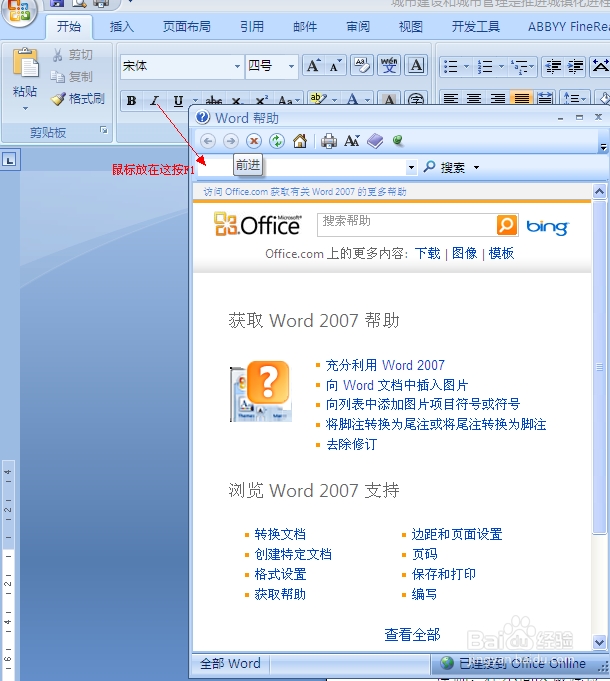This screenshot has width=610, height=681.
Task: Open the Bullets list dropdown arrow
Action: [467, 66]
